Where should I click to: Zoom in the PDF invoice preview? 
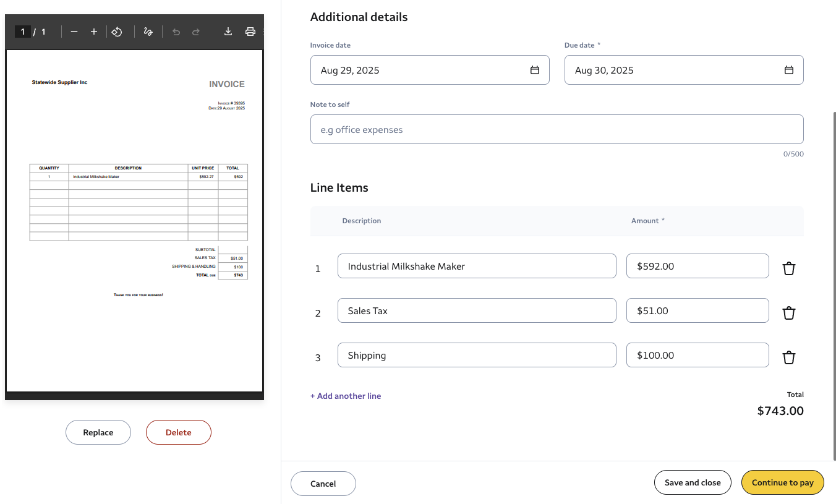(x=94, y=32)
